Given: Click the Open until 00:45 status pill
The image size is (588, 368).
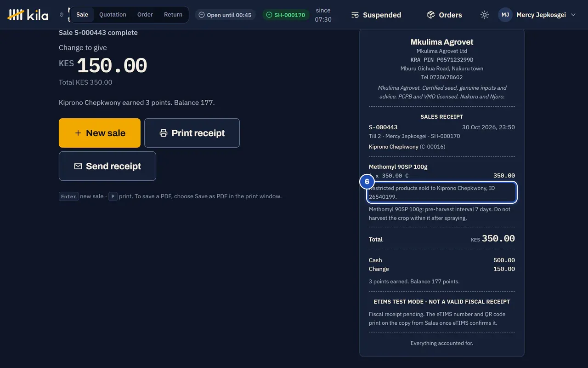Looking at the screenshot, I should pyautogui.click(x=225, y=15).
